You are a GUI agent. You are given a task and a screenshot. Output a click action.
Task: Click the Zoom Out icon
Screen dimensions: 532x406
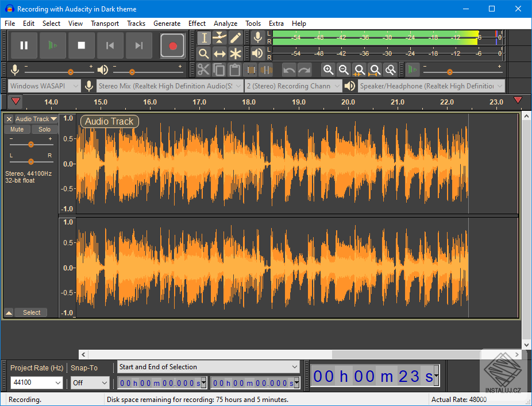tap(344, 70)
